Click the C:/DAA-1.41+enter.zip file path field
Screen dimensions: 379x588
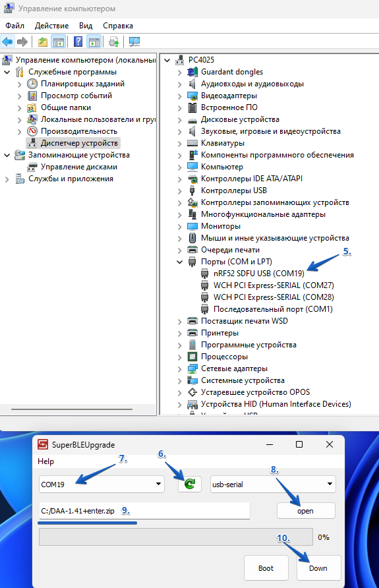(144, 511)
